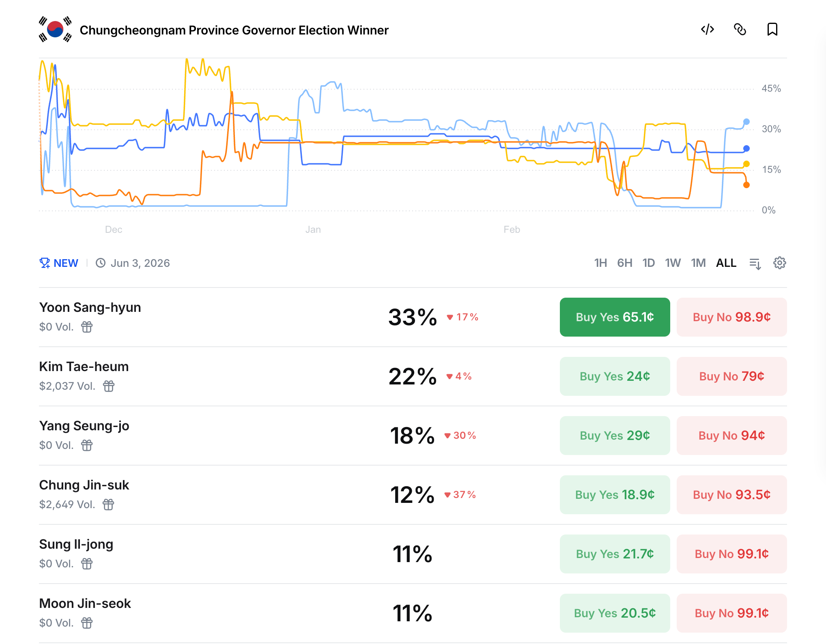826x644 pixels.
Task: Buy Yes for Yoon Sang-hyun at 65.1¢
Action: point(615,317)
